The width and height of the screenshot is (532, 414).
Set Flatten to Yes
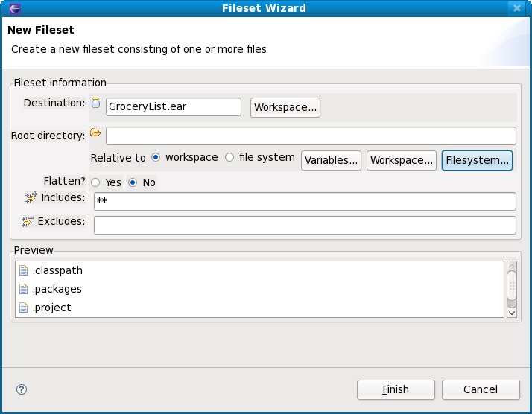click(95, 182)
